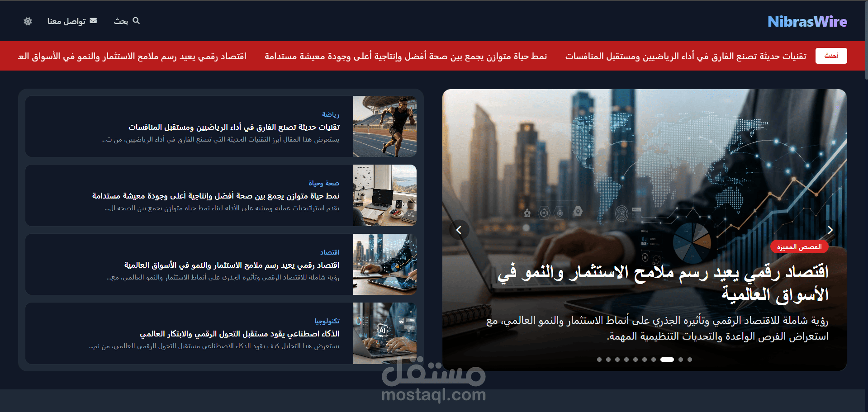The image size is (868, 412).
Task: Click the envelope icon beside تواصل معنا
Action: click(x=93, y=21)
